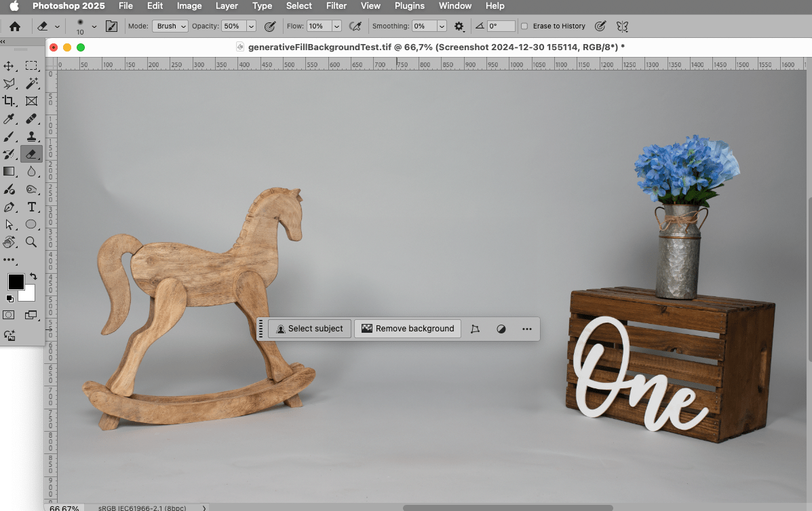Select the Zoom tool

click(31, 242)
